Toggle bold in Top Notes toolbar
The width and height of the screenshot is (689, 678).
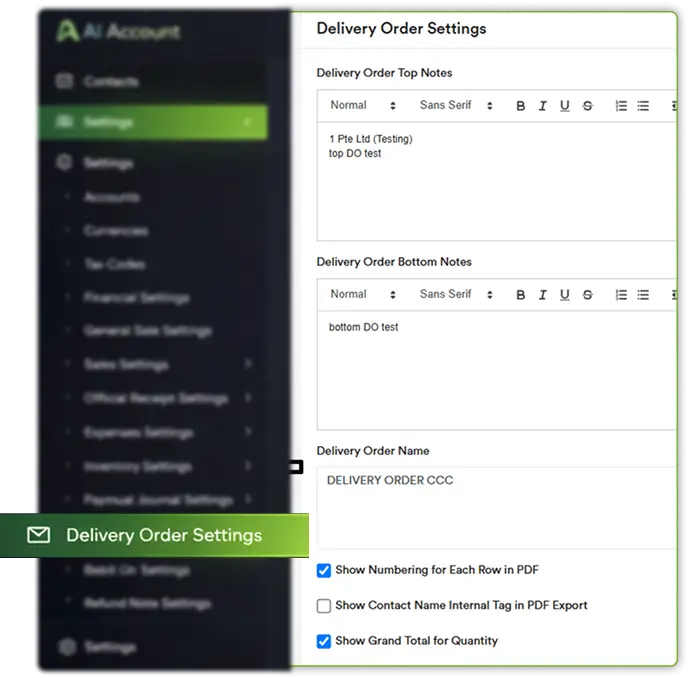(520, 106)
